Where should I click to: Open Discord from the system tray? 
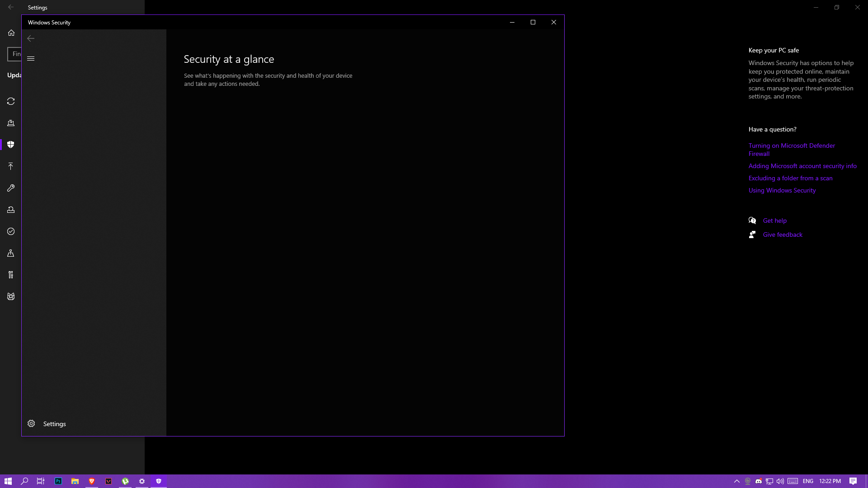(x=759, y=481)
